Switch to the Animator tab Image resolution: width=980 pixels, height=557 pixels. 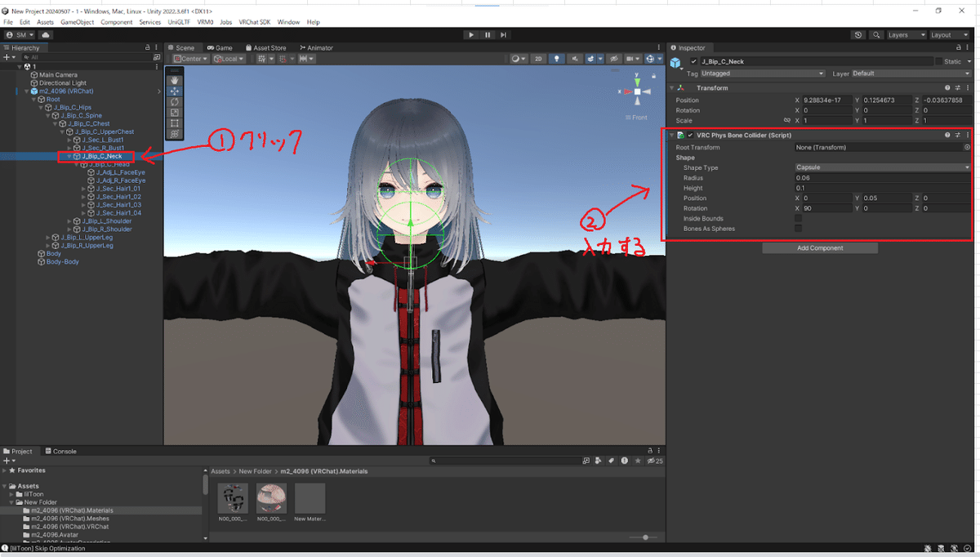click(x=317, y=48)
